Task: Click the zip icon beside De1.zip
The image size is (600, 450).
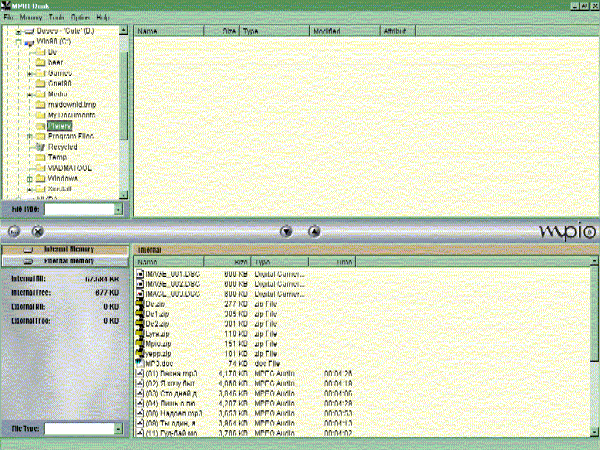Action: 140,314
